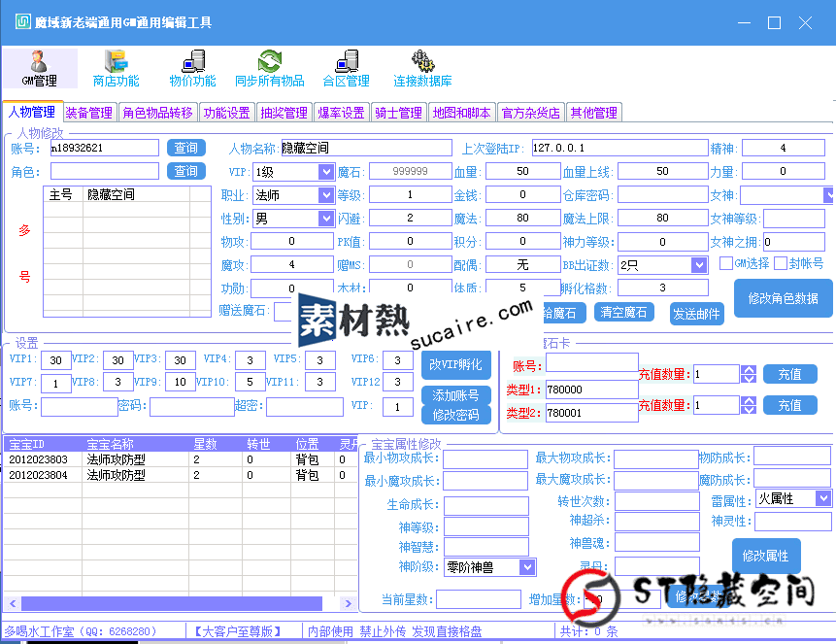Image resolution: width=836 pixels, height=644 pixels.
Task: Click the pet list horizontal scrollbar
Action: coord(172,603)
